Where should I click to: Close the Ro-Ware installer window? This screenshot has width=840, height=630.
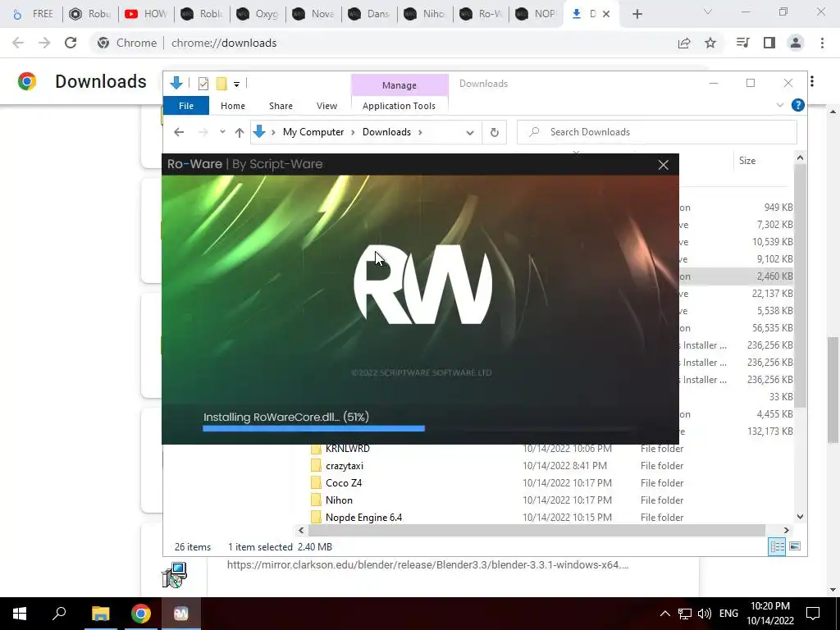[663, 165]
